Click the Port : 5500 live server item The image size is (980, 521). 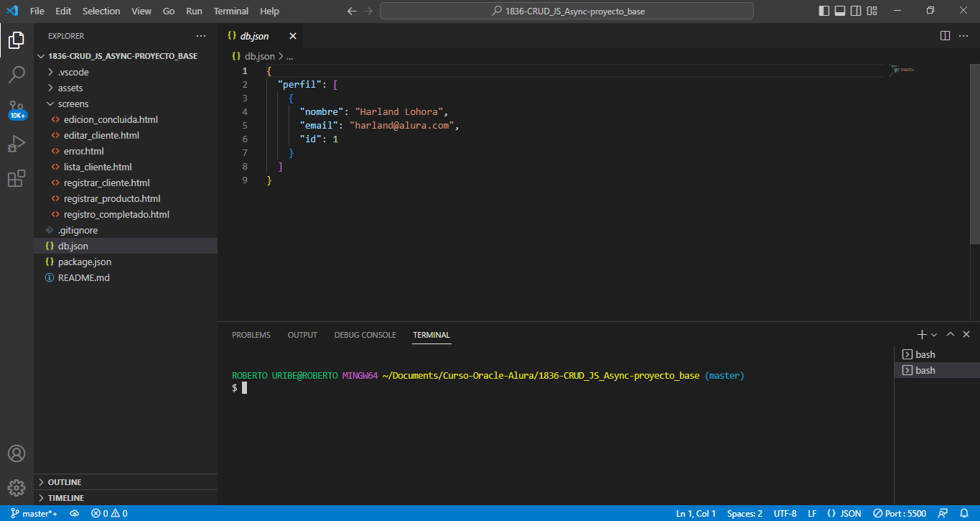tap(900, 514)
